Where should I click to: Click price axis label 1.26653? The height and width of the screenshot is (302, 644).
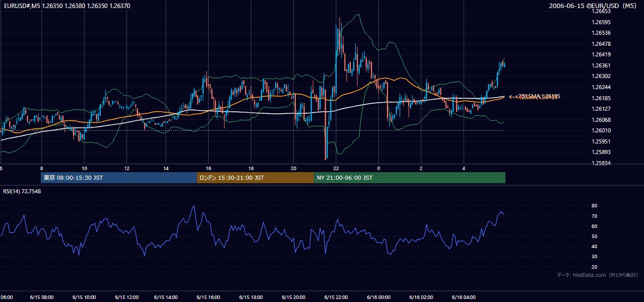602,11
